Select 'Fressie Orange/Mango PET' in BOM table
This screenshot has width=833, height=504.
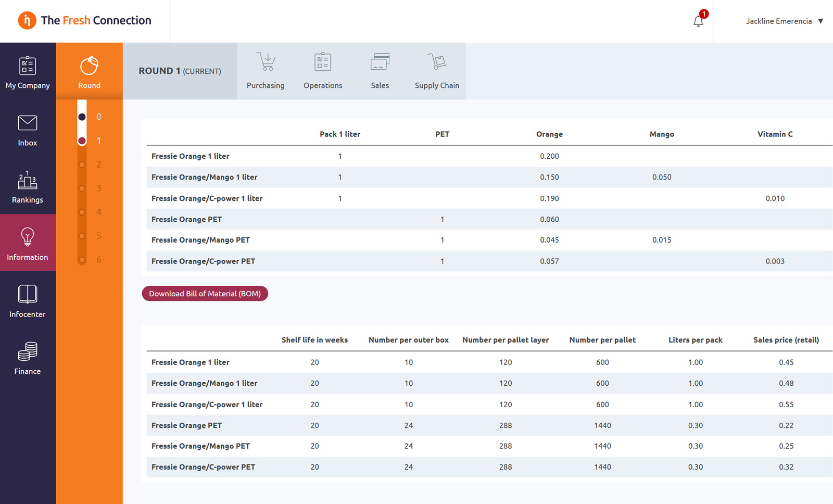489,240
